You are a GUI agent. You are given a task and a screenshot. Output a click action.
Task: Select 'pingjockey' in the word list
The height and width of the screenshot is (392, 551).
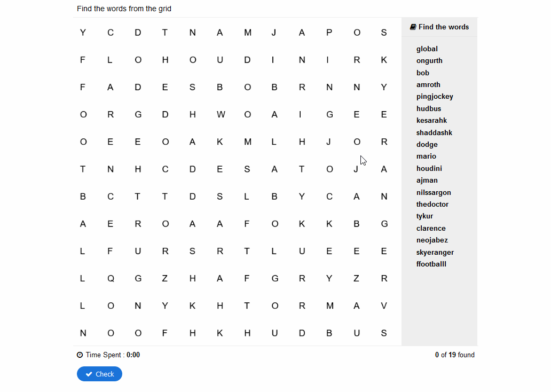point(435,97)
